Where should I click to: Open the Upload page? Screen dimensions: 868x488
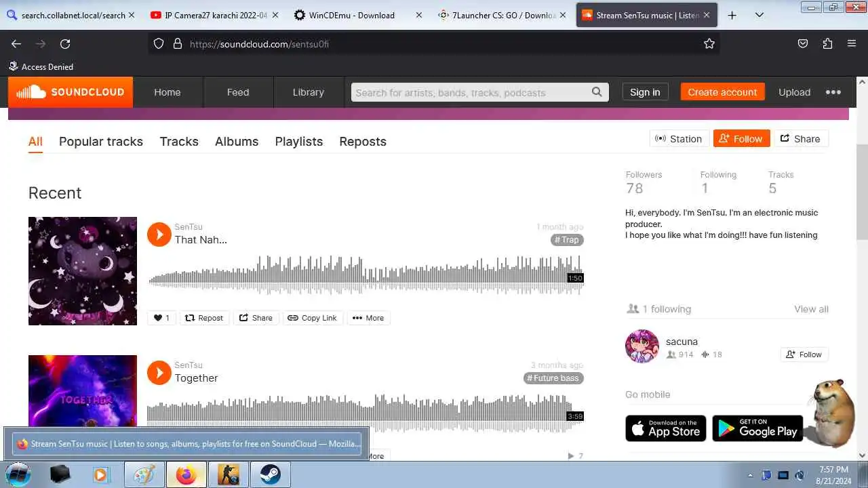(x=794, y=92)
